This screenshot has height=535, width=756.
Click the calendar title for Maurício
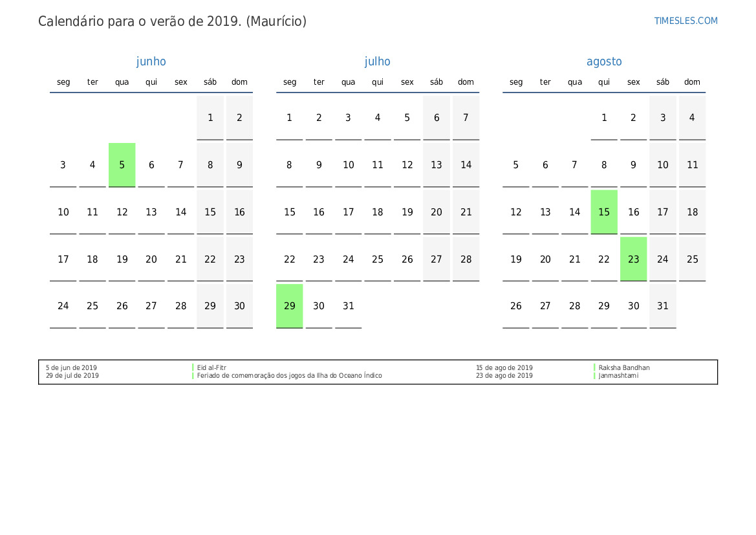click(172, 22)
